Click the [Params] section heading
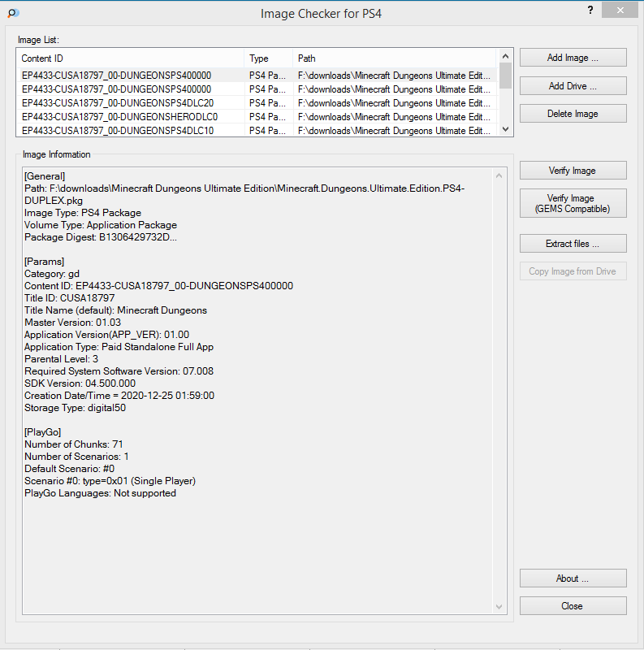Image resolution: width=644 pixels, height=650 pixels. (x=45, y=262)
